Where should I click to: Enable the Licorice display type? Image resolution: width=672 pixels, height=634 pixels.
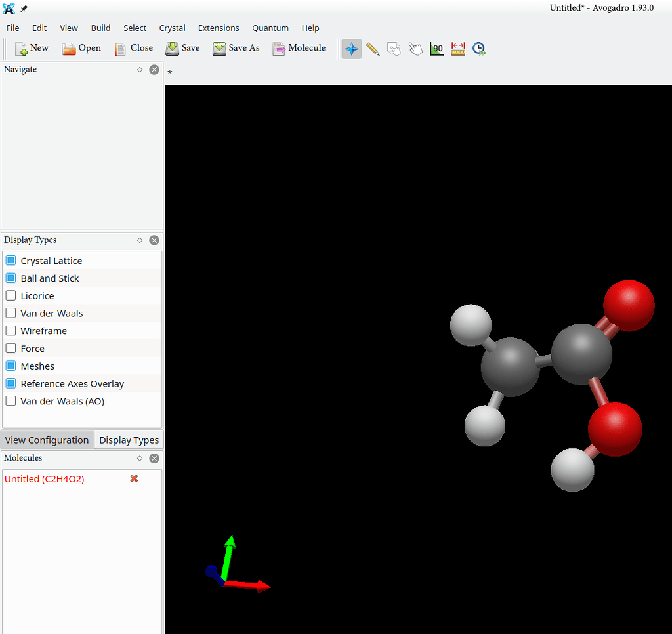10,295
